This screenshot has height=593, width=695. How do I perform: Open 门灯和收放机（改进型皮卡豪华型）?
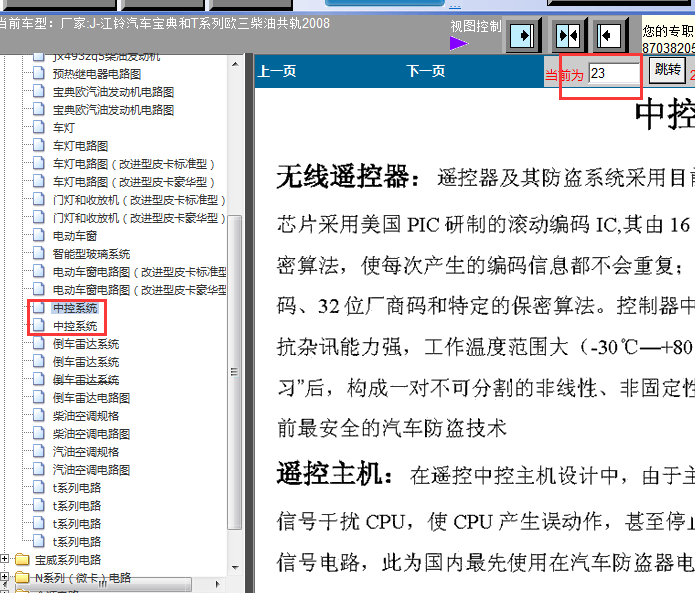(x=139, y=218)
